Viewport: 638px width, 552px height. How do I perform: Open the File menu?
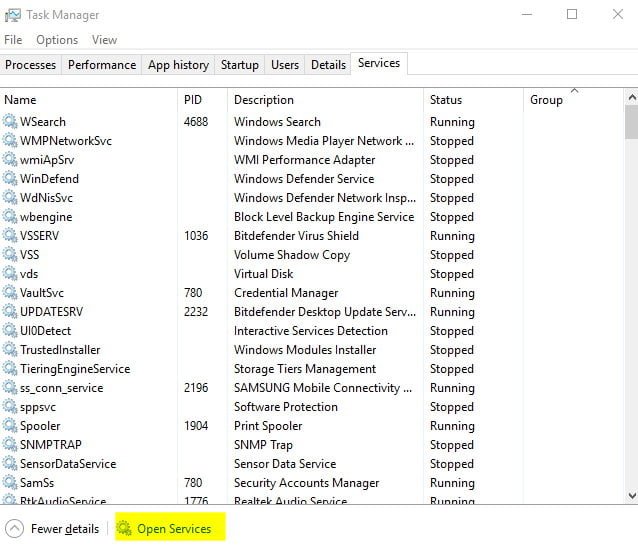click(13, 40)
